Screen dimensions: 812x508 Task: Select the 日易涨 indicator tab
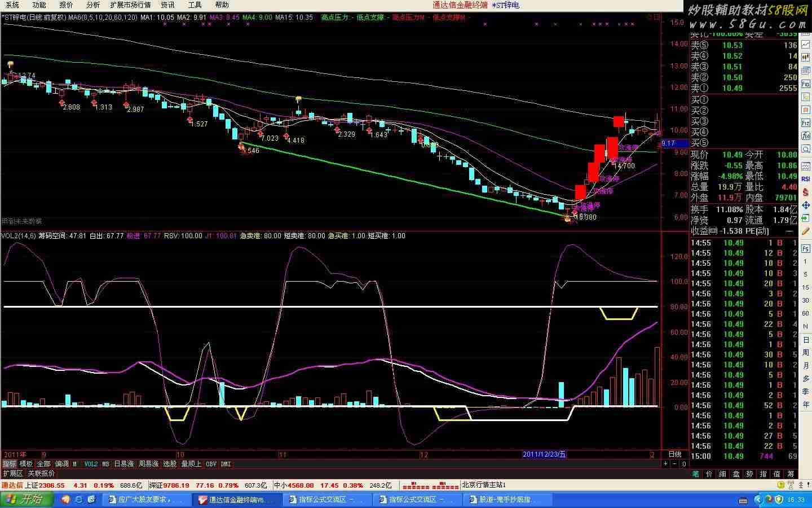click(x=124, y=464)
